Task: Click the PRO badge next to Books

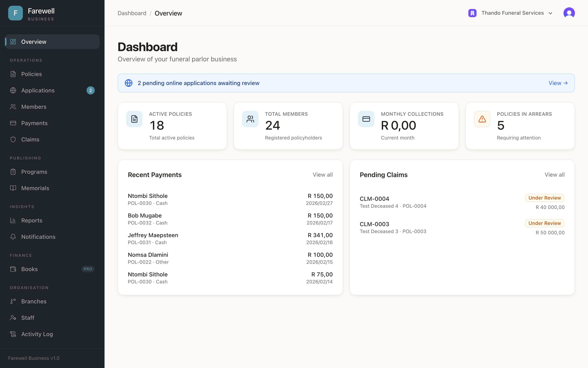Action: click(88, 269)
